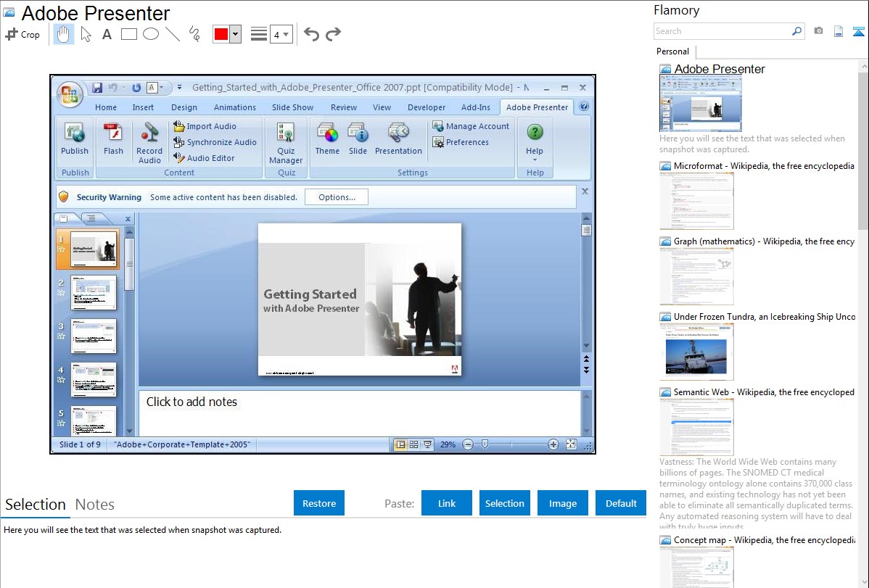
Task: Click the red color swatch
Action: (x=221, y=34)
